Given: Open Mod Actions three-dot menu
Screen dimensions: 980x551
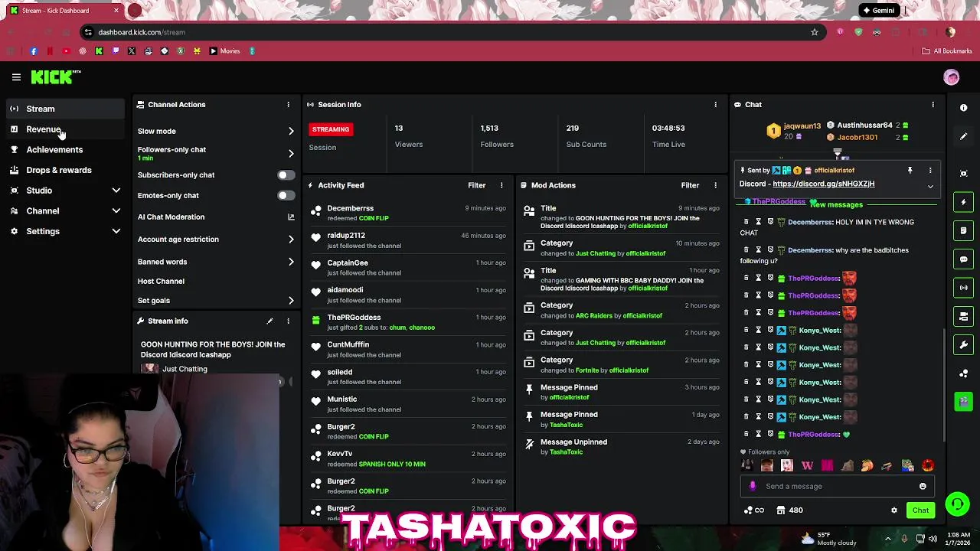Looking at the screenshot, I should [x=715, y=185].
